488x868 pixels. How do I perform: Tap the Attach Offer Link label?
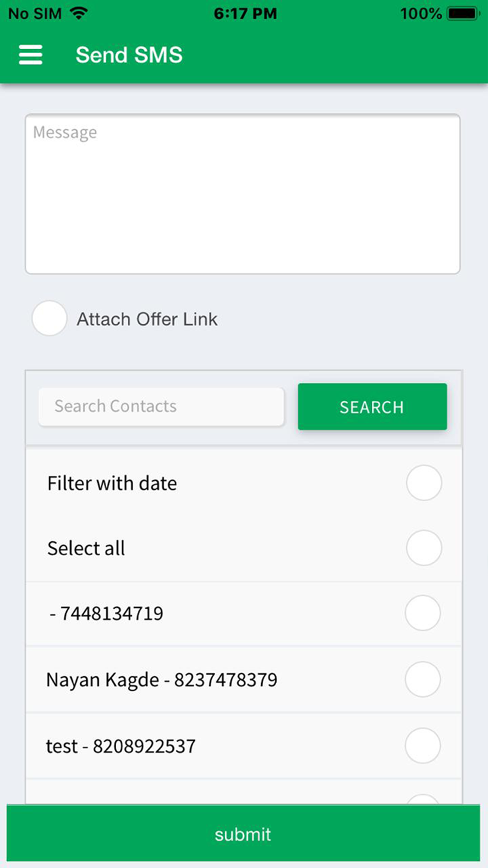tap(147, 319)
